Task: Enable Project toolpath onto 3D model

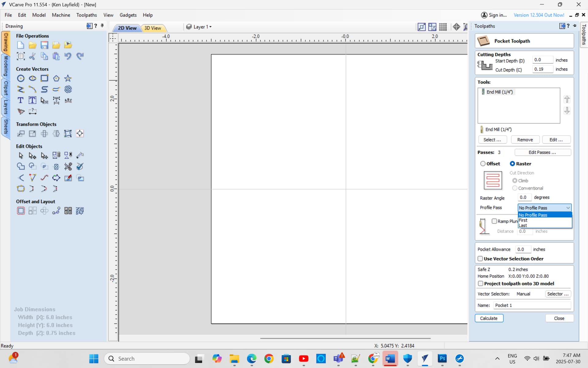Action: click(x=481, y=284)
